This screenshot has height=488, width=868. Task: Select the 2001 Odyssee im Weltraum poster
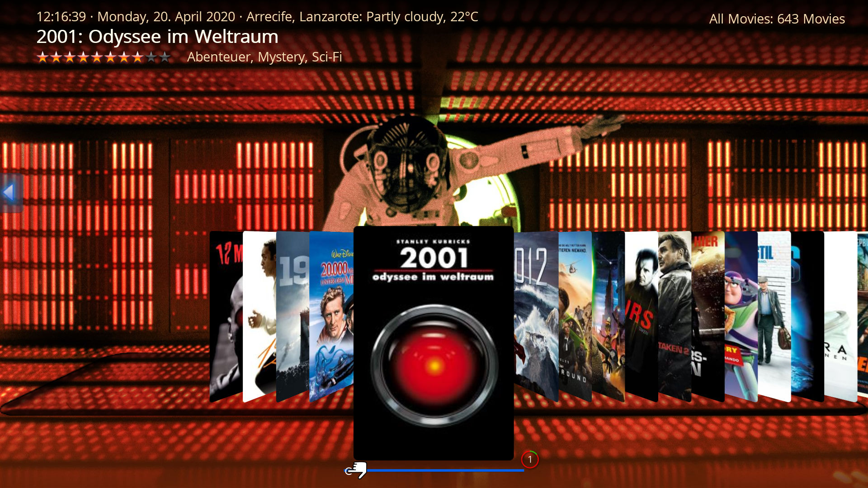point(434,343)
